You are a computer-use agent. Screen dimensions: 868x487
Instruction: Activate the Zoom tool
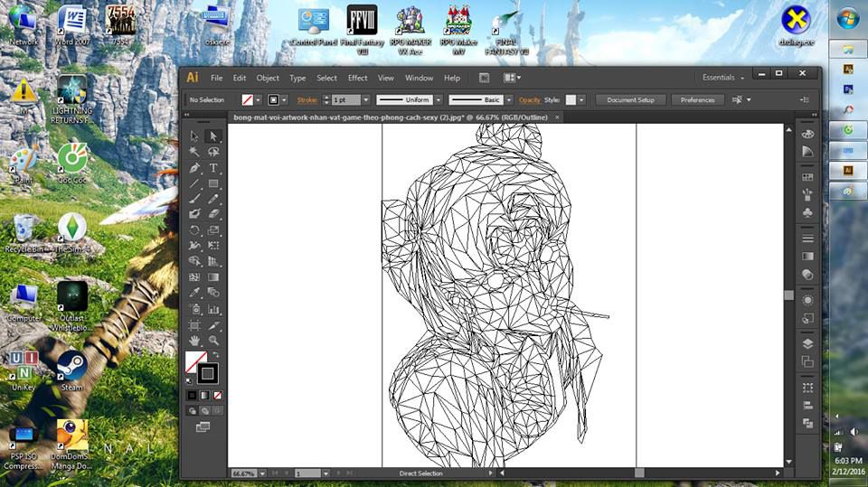213,341
